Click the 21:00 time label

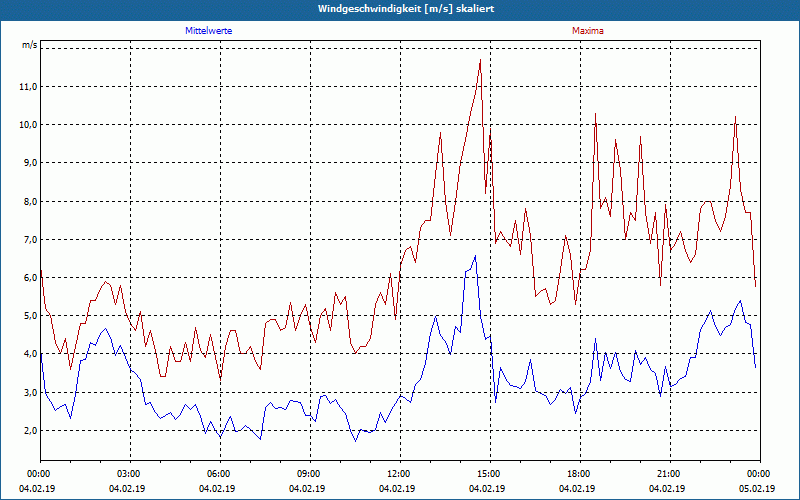coord(670,474)
